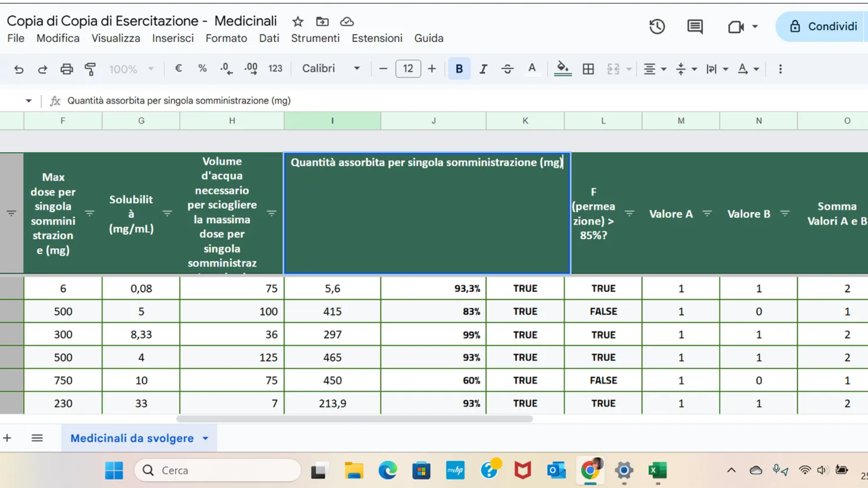Open the Dati menu
868x488 pixels.
coord(269,38)
